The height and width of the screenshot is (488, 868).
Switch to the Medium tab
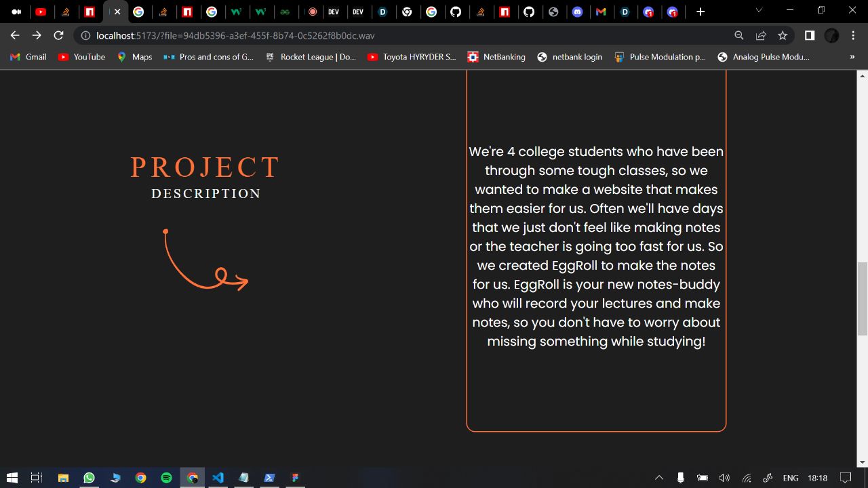click(16, 12)
